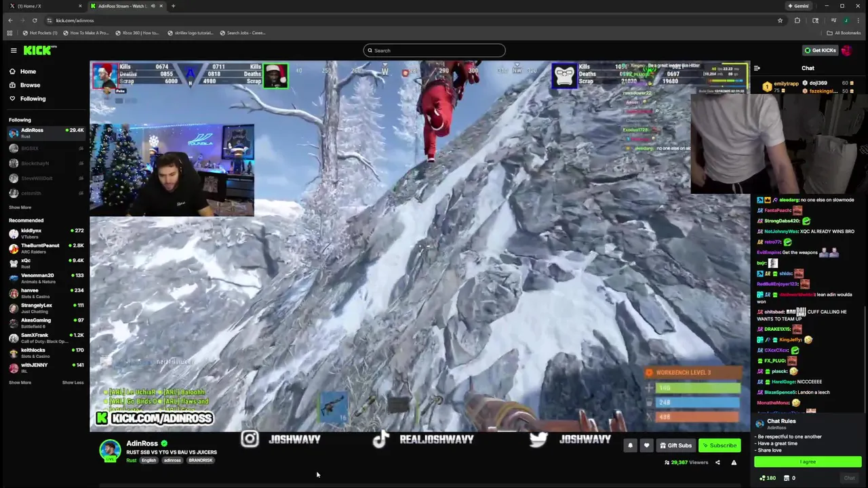Screen dimensions: 868x488
Task: Open Search Jobs bookmark
Action: pyautogui.click(x=242, y=33)
